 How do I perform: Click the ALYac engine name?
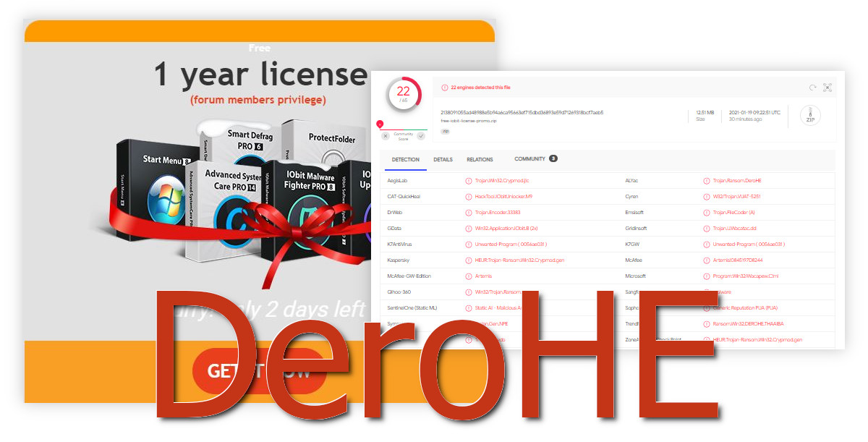(633, 180)
